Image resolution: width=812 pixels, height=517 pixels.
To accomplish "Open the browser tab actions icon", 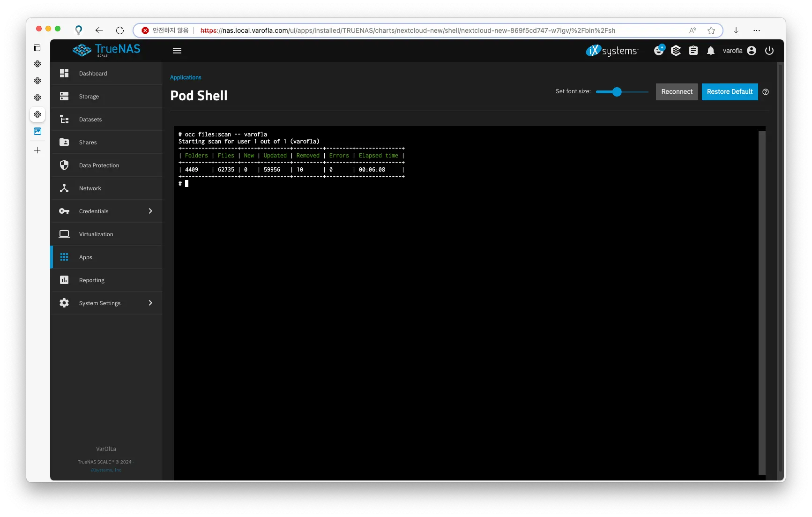I will (x=37, y=48).
